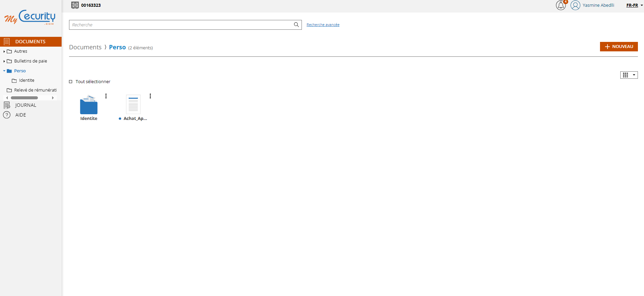644x296 pixels.
Task: Click the NOUVEAU button
Action: point(619,47)
